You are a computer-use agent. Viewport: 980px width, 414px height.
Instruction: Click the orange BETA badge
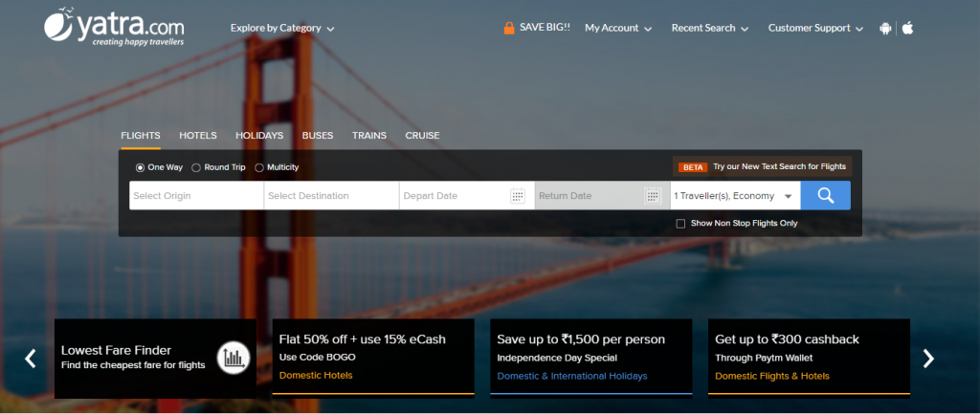point(693,167)
